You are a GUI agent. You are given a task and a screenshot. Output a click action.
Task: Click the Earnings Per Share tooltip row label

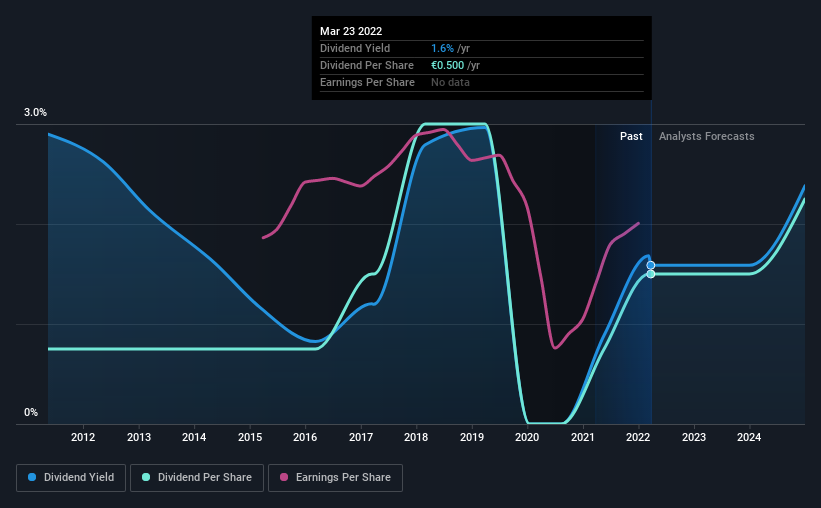367,82
